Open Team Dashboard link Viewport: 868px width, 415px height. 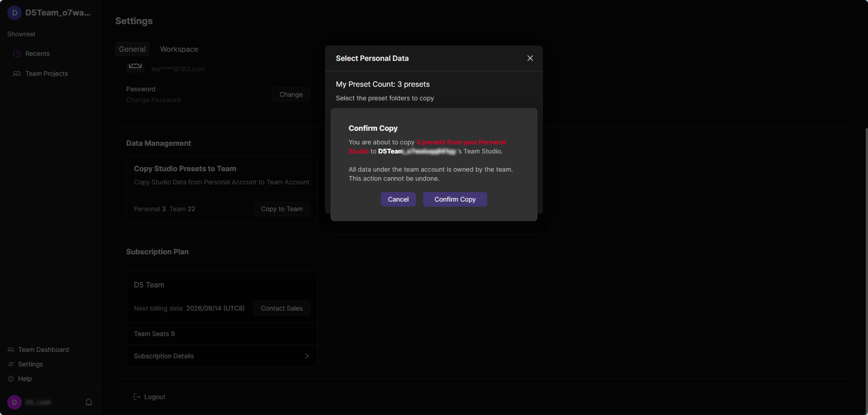click(44, 350)
